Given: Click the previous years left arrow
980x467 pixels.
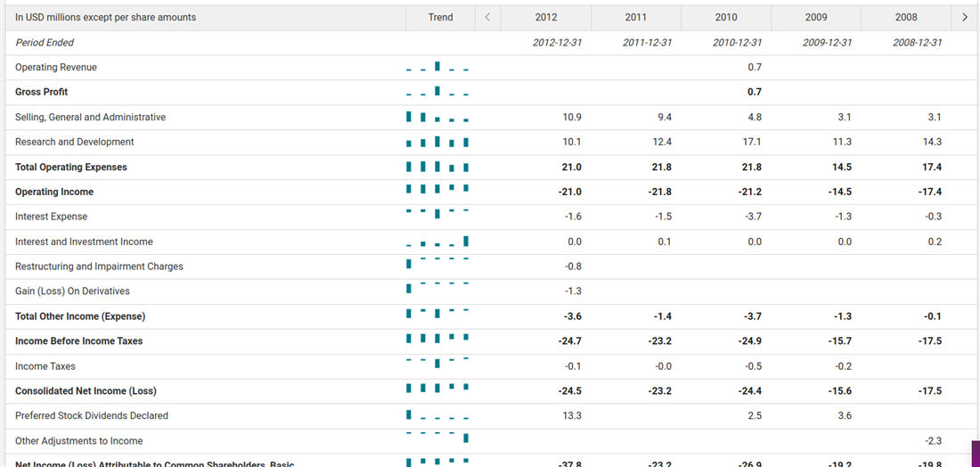Looking at the screenshot, I should (x=487, y=17).
